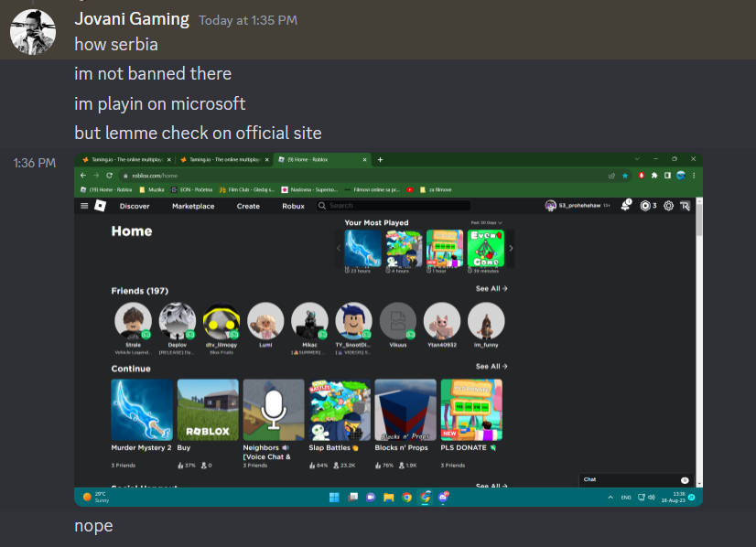Open Chrome three-dot menu
The height and width of the screenshot is (547, 756).
coord(694,176)
